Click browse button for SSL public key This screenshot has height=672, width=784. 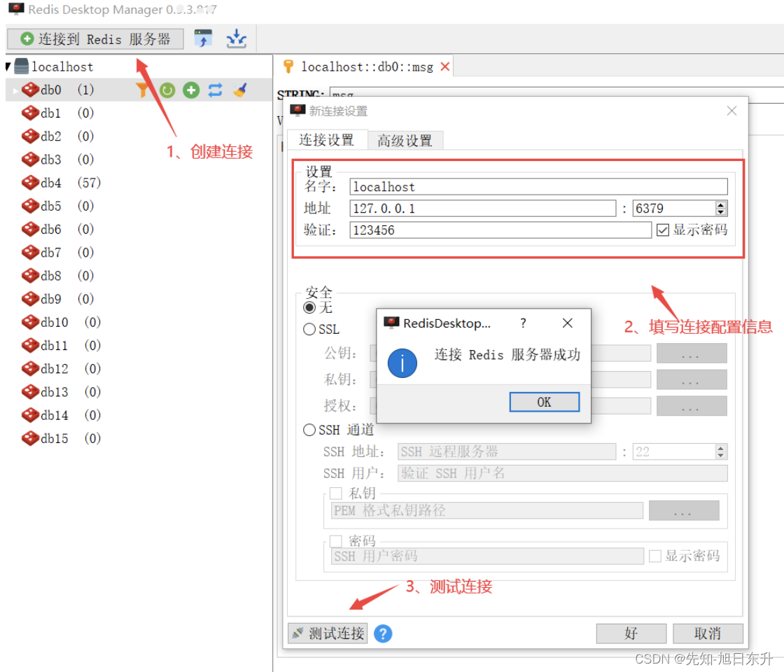(692, 353)
